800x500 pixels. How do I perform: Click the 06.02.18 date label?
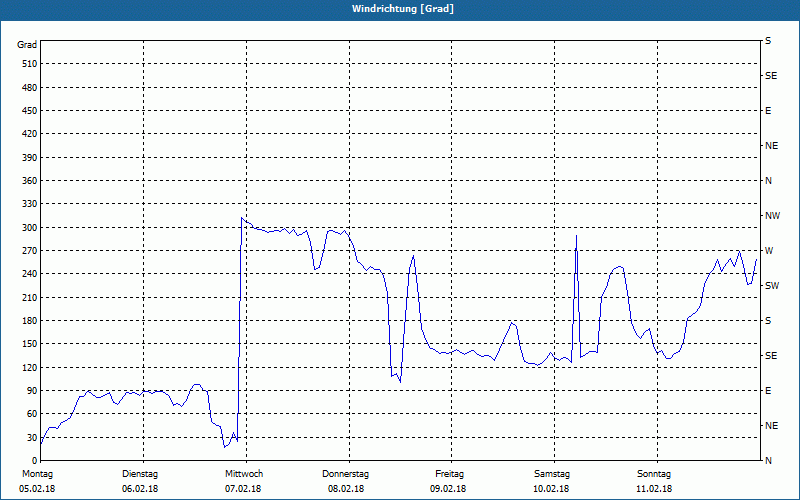pyautogui.click(x=140, y=489)
